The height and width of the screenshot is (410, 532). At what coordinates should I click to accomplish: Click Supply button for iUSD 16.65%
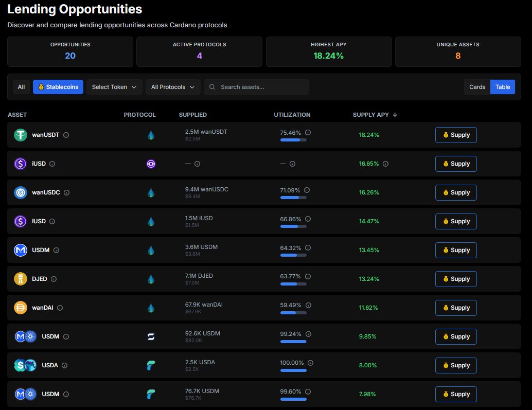pyautogui.click(x=456, y=164)
